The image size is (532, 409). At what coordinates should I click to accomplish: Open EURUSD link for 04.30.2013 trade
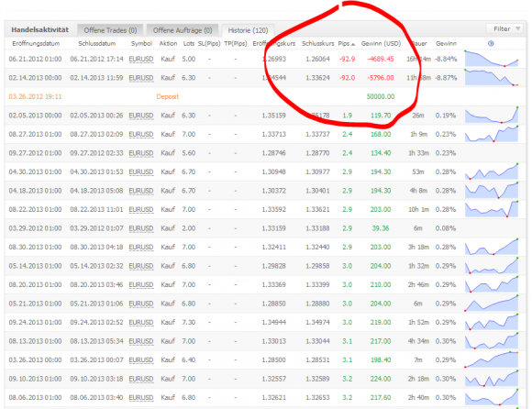click(141, 171)
